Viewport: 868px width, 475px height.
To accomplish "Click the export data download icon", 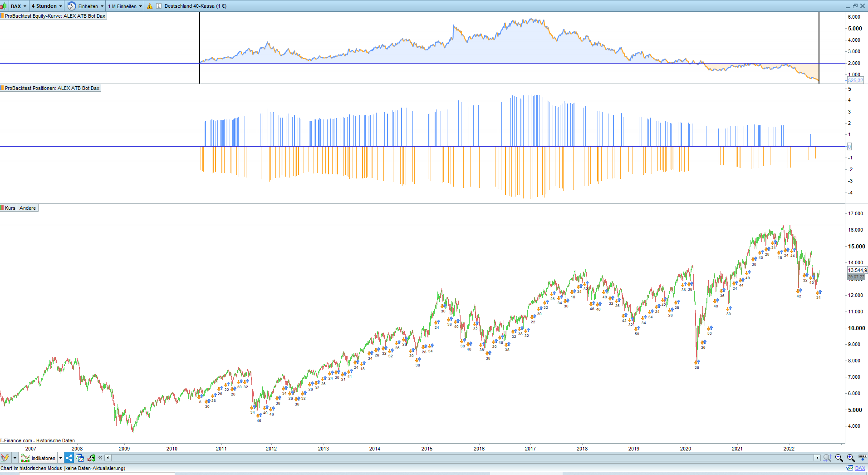I will point(862,458).
